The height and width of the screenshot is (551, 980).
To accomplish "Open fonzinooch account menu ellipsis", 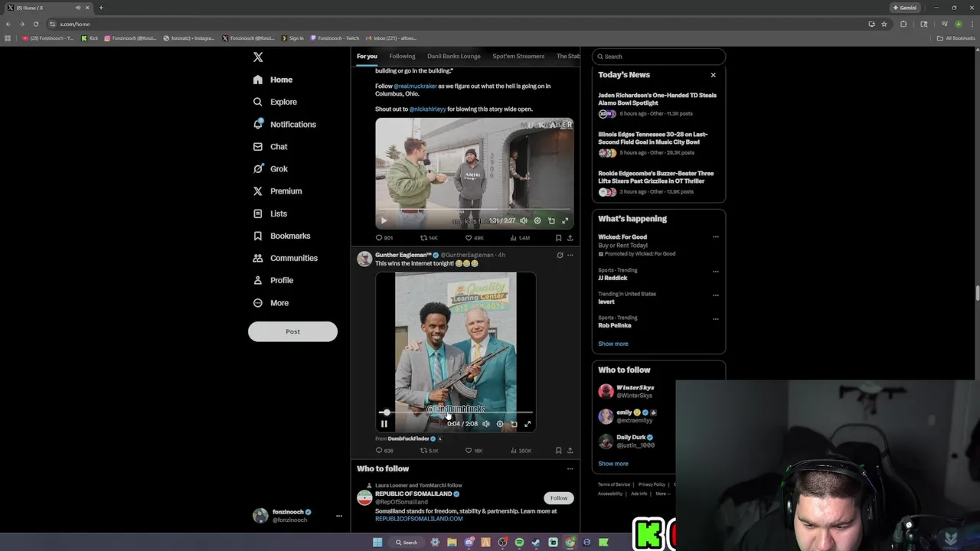I will click(x=338, y=516).
